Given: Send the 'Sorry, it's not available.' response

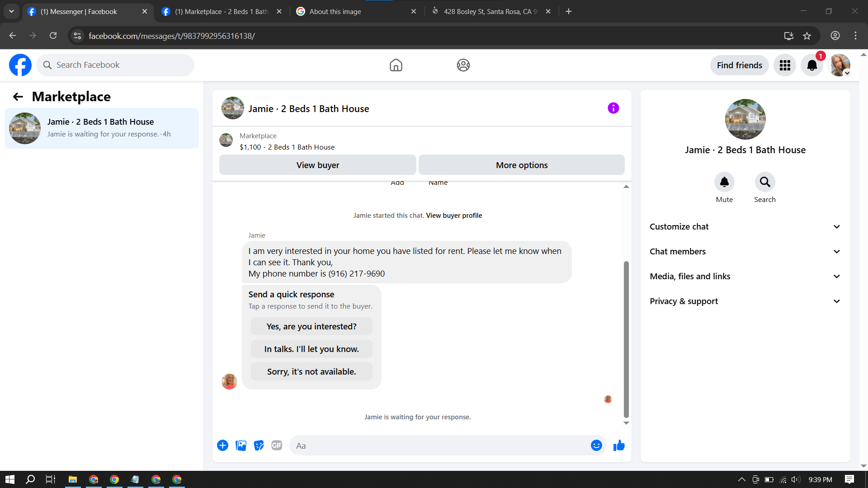Looking at the screenshot, I should tap(311, 371).
